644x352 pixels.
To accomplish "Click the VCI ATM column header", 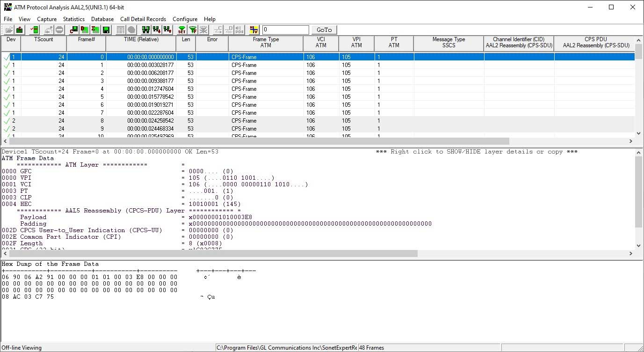I will pyautogui.click(x=321, y=44).
